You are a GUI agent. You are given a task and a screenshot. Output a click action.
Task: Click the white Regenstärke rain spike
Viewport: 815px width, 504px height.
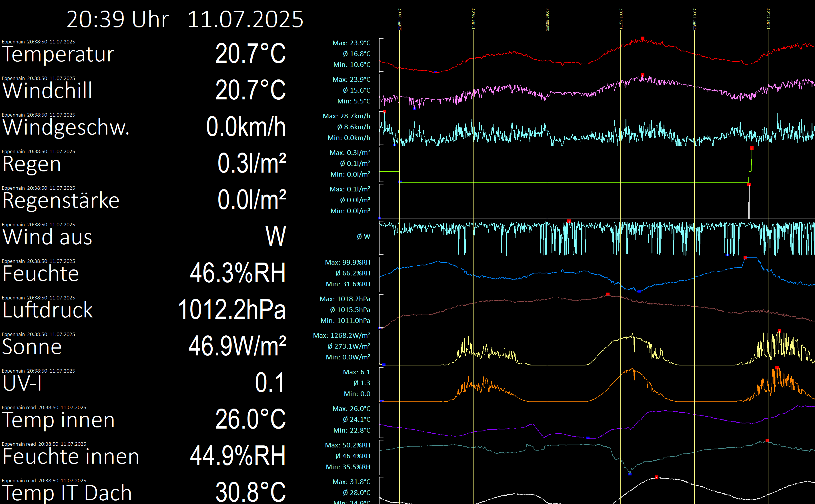point(749,202)
